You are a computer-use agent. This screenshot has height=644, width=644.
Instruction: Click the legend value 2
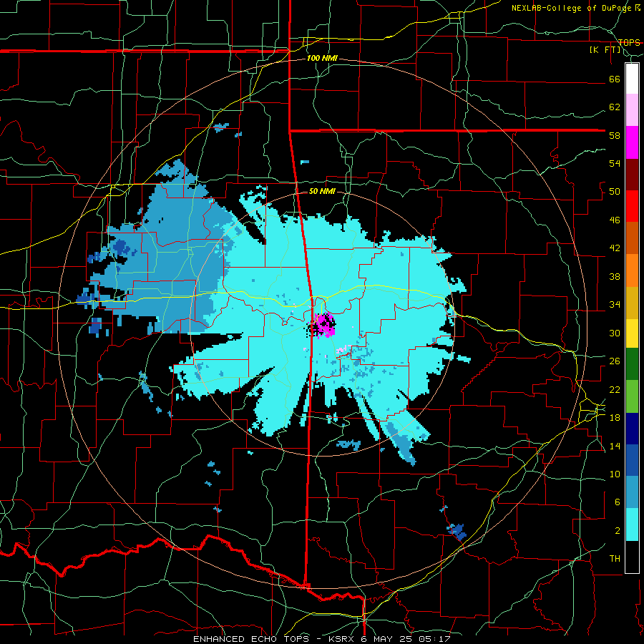tap(617, 530)
